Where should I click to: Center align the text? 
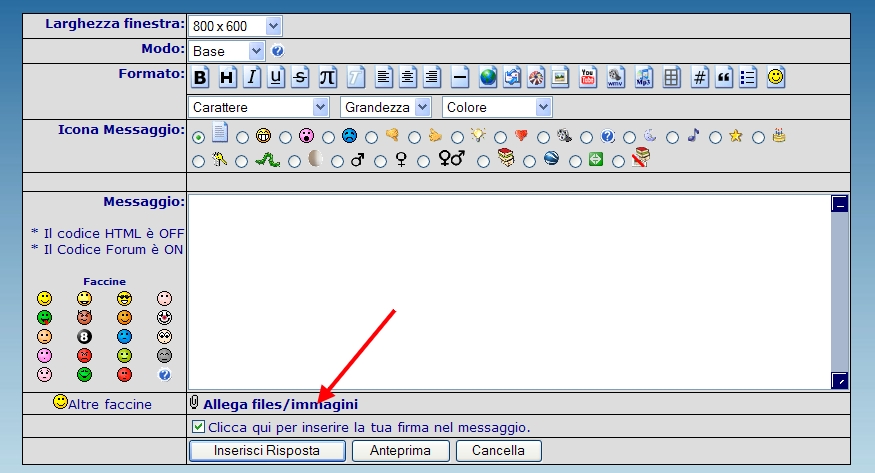pyautogui.click(x=407, y=77)
